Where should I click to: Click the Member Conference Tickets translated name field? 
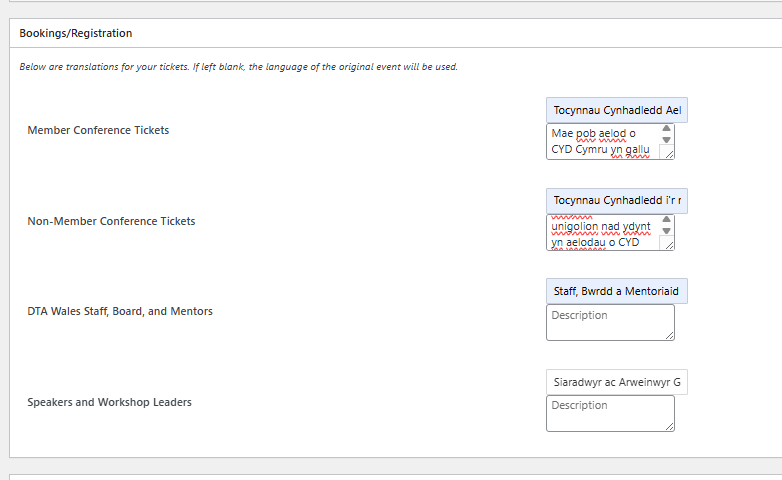[617, 110]
